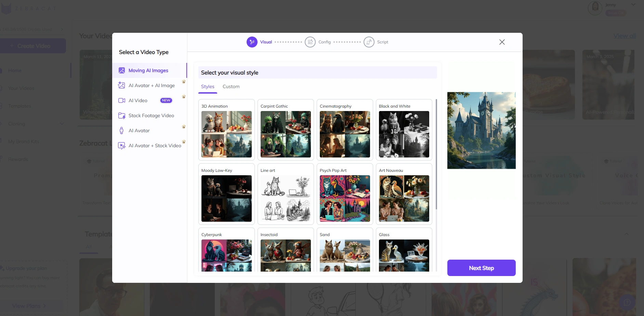Click the AI Avatar person icon
Viewport: 644px width, 316px height.
(121, 130)
